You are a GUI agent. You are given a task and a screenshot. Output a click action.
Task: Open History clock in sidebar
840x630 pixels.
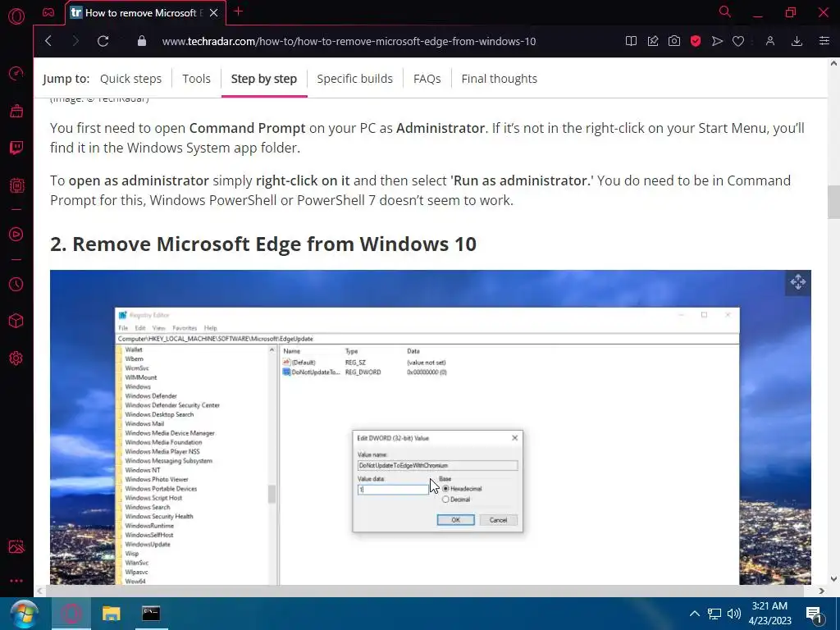(x=16, y=284)
